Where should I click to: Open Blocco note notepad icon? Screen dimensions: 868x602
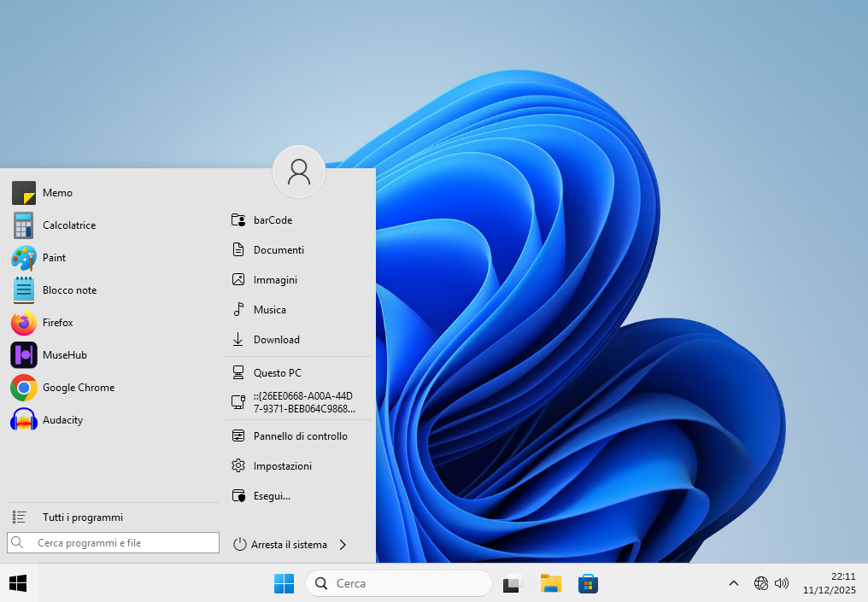pos(24,290)
